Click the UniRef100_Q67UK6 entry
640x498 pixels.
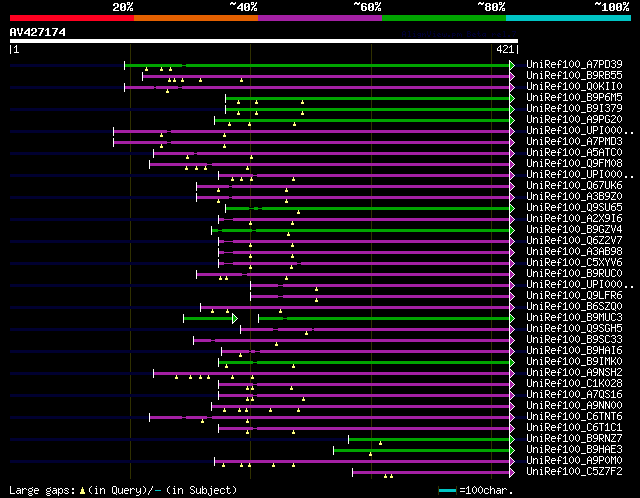click(574, 186)
